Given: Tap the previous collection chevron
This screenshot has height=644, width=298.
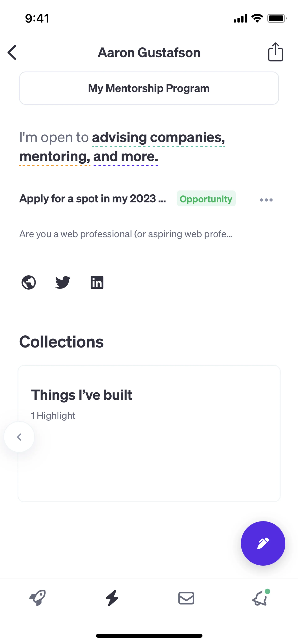Looking at the screenshot, I should click(x=19, y=437).
